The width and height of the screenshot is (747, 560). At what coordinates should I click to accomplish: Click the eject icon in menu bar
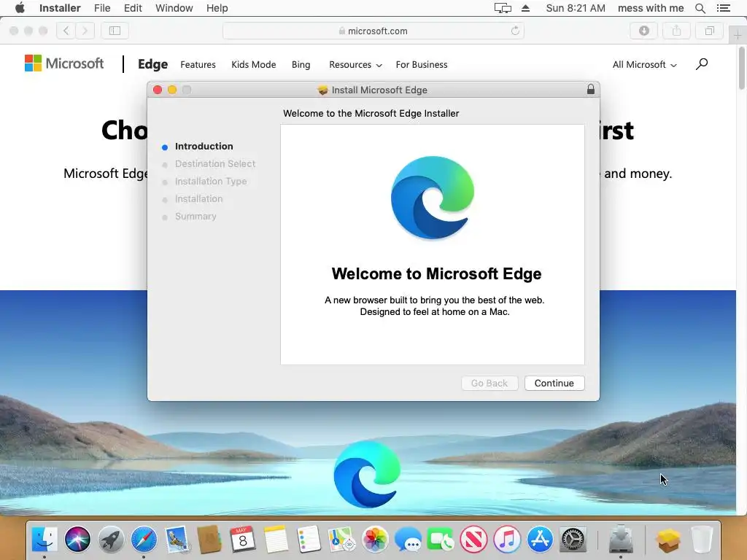point(525,8)
